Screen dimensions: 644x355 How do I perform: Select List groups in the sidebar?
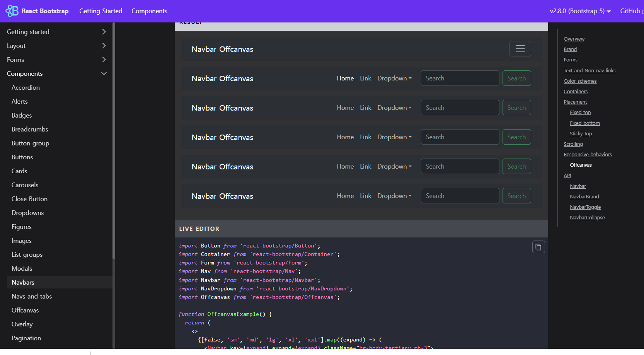coord(27,254)
